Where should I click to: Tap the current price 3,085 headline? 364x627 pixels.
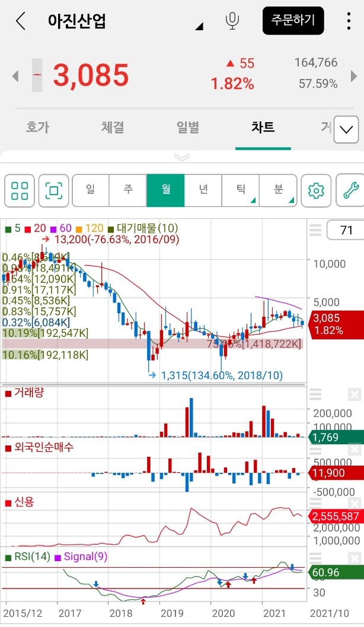point(91,75)
